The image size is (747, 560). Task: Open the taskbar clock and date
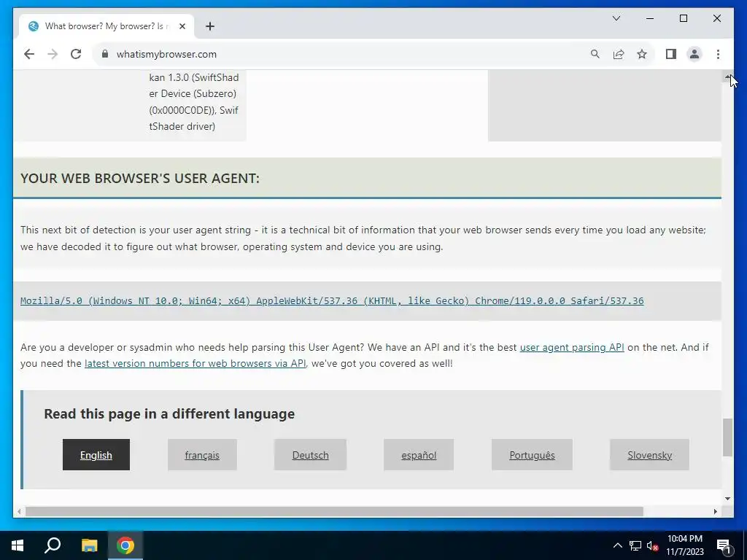click(x=684, y=545)
